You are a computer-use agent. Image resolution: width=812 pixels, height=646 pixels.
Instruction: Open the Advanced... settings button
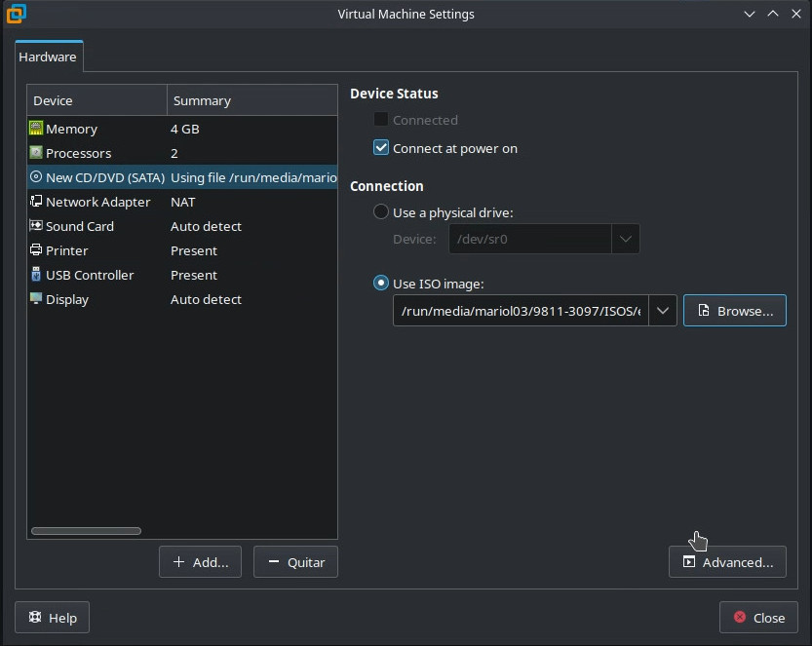(727, 562)
